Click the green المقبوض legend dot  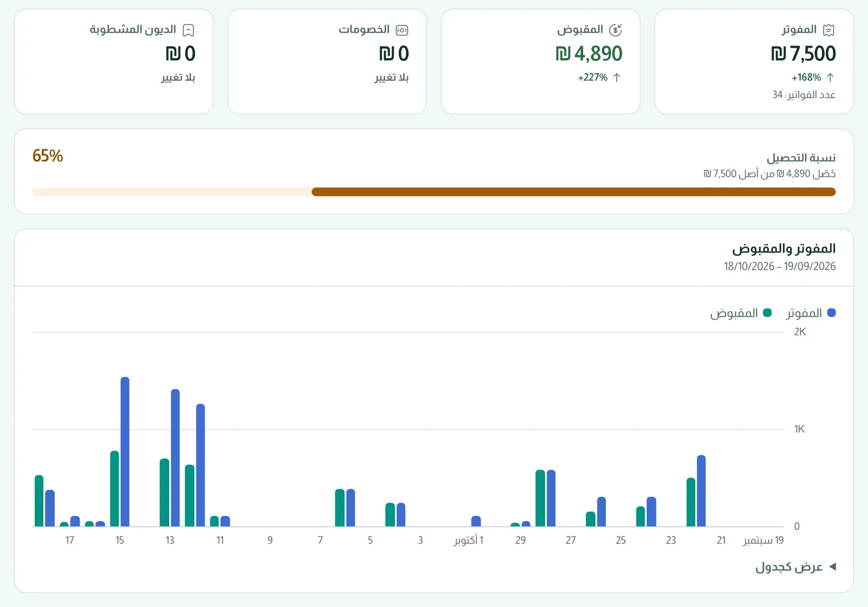pos(767,313)
